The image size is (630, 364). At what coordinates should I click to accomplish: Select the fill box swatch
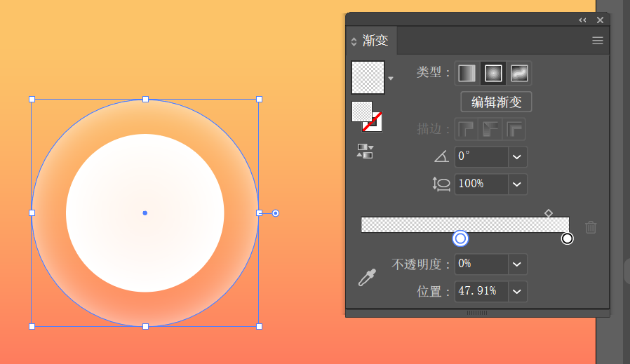[362, 112]
